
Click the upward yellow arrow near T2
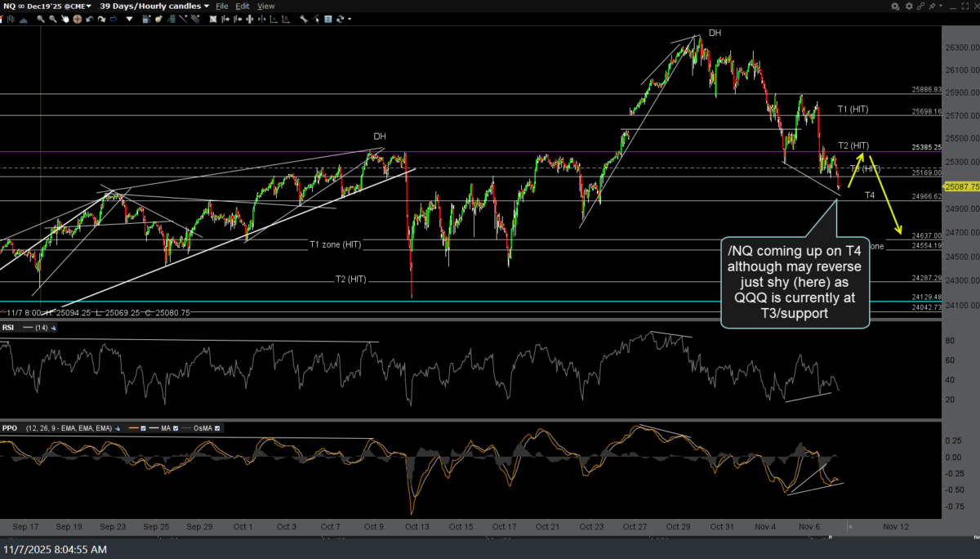[860, 155]
